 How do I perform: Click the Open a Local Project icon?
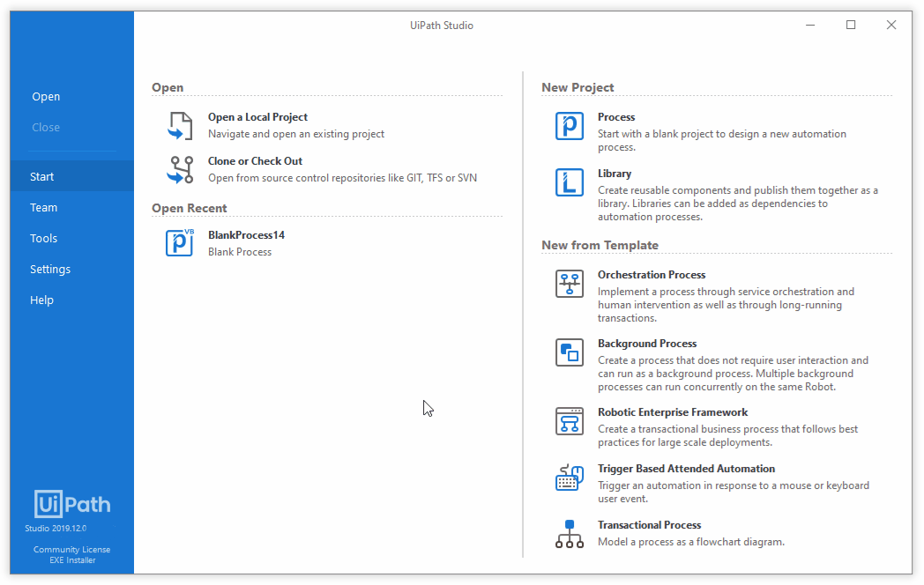pyautogui.click(x=180, y=125)
